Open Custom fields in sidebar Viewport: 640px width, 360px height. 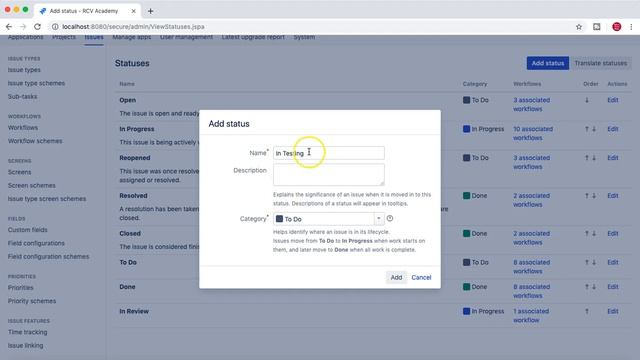pyautogui.click(x=27, y=230)
